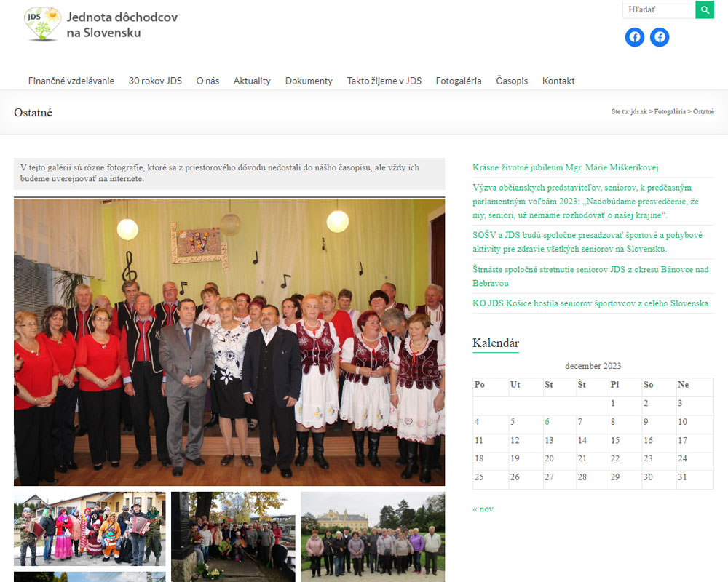Click the Fotogaléria breadcrumb link
Image resolution: width=728 pixels, height=582 pixels.
pos(670,112)
